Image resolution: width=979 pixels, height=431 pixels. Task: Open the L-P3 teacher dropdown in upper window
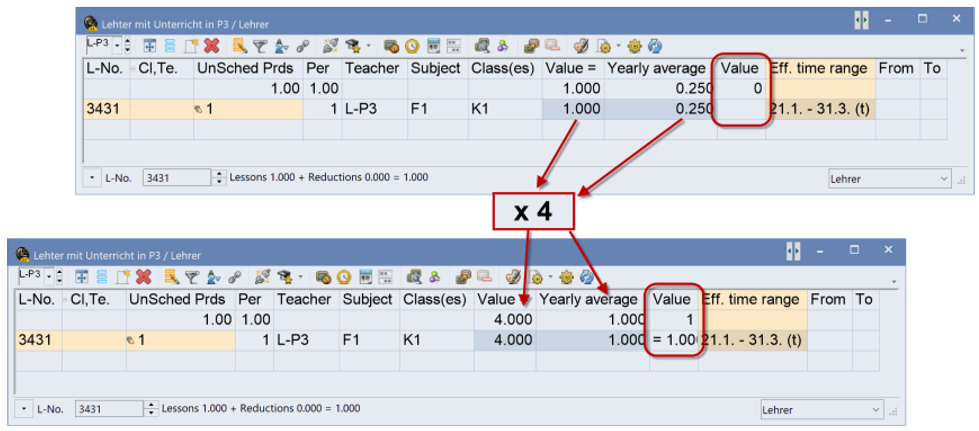[x=117, y=46]
